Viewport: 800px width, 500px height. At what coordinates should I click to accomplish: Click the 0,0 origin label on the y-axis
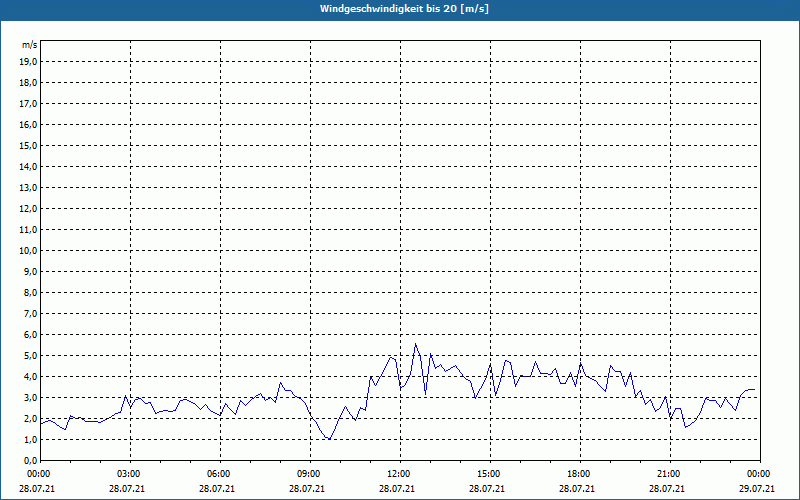[31, 460]
